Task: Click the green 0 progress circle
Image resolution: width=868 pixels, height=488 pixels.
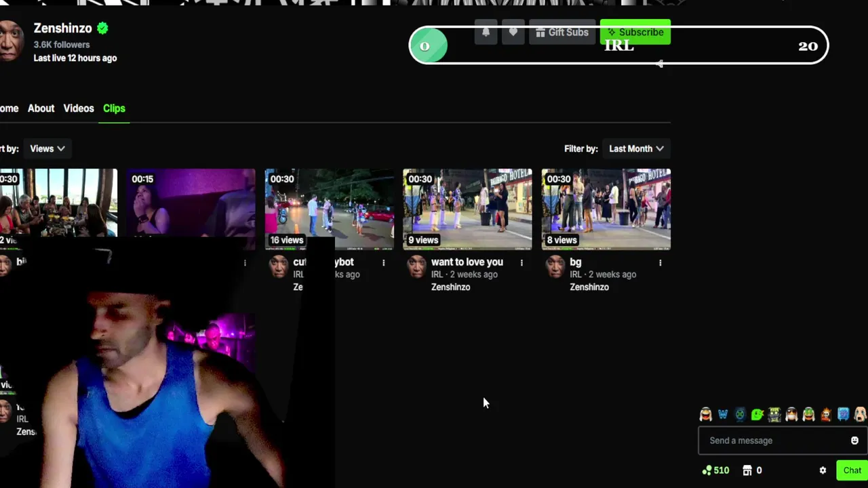Action: [x=429, y=46]
